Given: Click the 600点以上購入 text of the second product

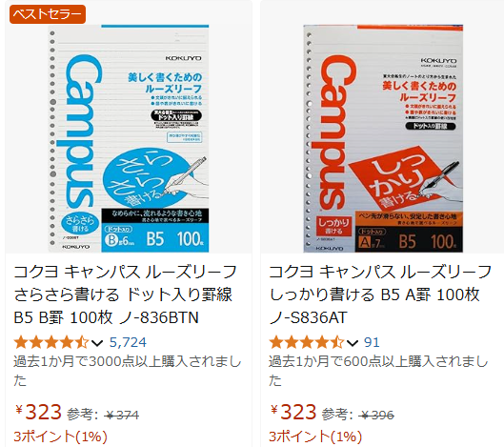Looking at the screenshot, I should pyautogui.click(x=378, y=361).
